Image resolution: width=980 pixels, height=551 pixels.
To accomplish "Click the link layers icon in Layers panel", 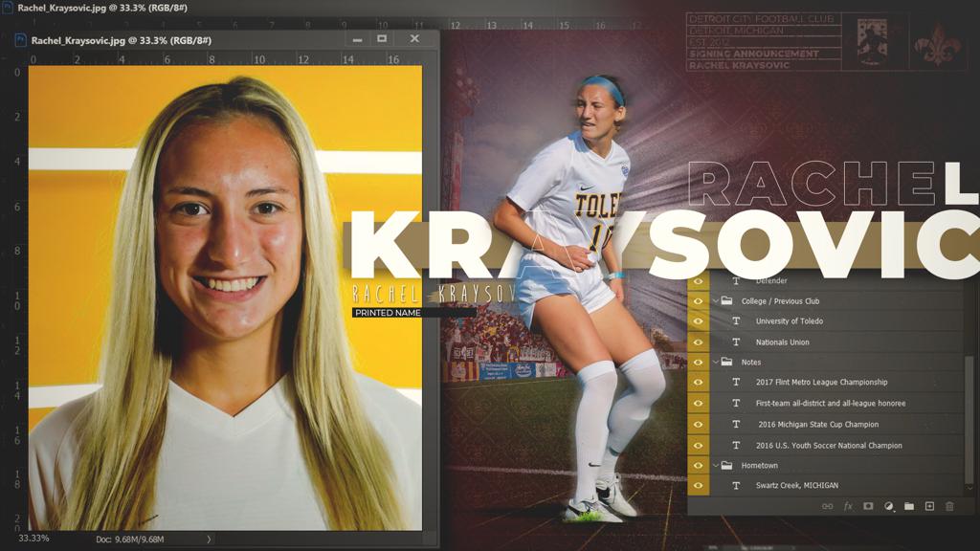I will [x=827, y=506].
